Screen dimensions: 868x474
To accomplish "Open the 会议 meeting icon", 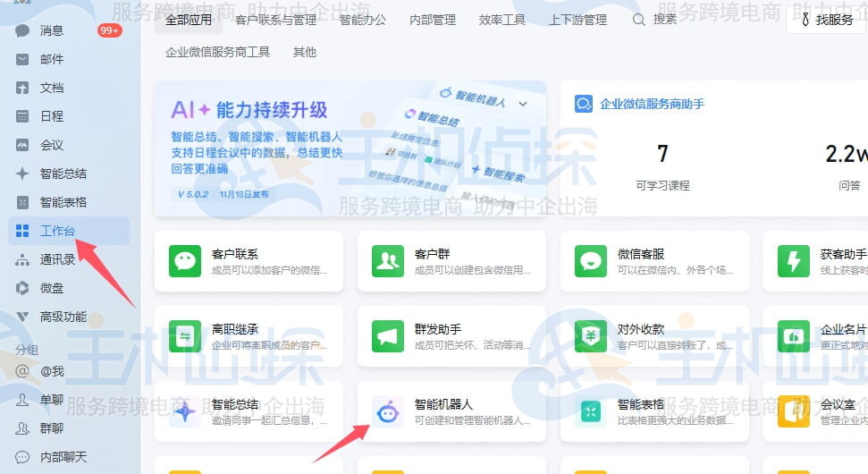I will click(22, 145).
